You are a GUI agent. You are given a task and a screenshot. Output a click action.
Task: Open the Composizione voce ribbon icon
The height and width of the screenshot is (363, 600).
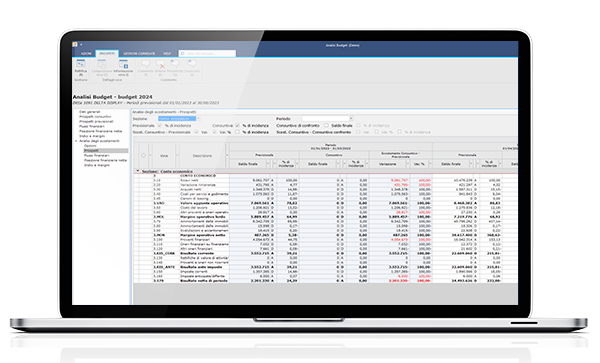tap(102, 64)
